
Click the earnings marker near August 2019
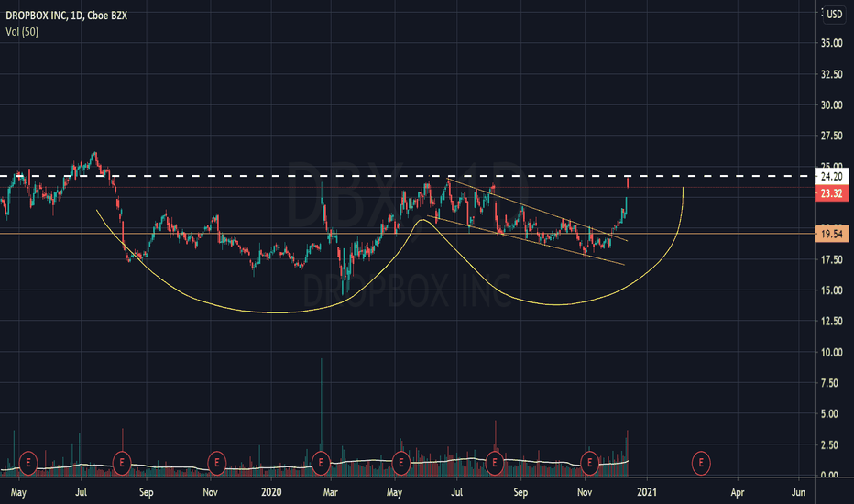pyautogui.click(x=122, y=463)
